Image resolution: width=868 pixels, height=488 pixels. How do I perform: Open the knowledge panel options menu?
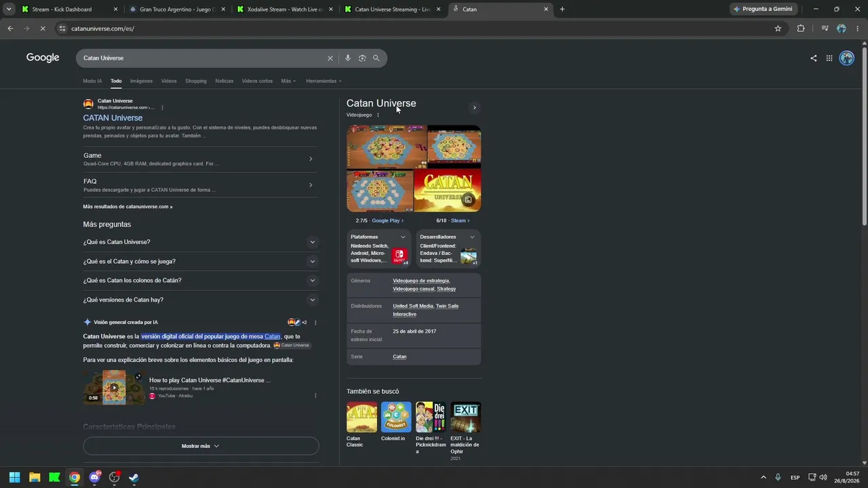(x=378, y=115)
